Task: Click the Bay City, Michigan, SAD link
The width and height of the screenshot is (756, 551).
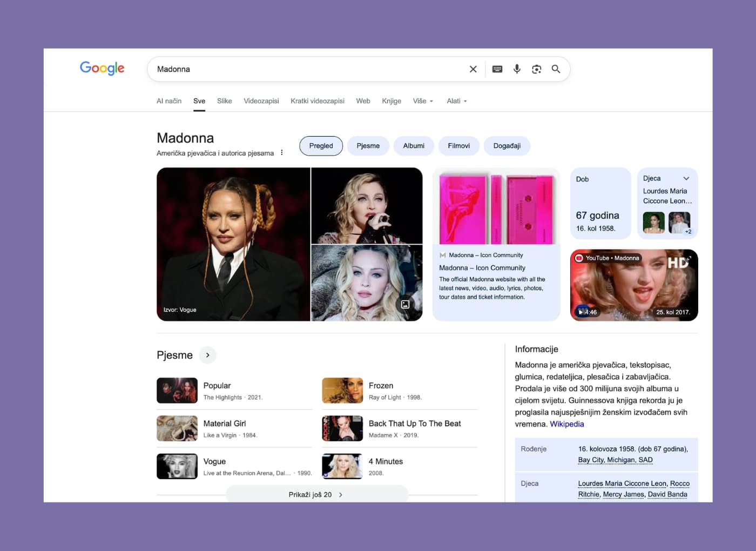Action: point(616,460)
